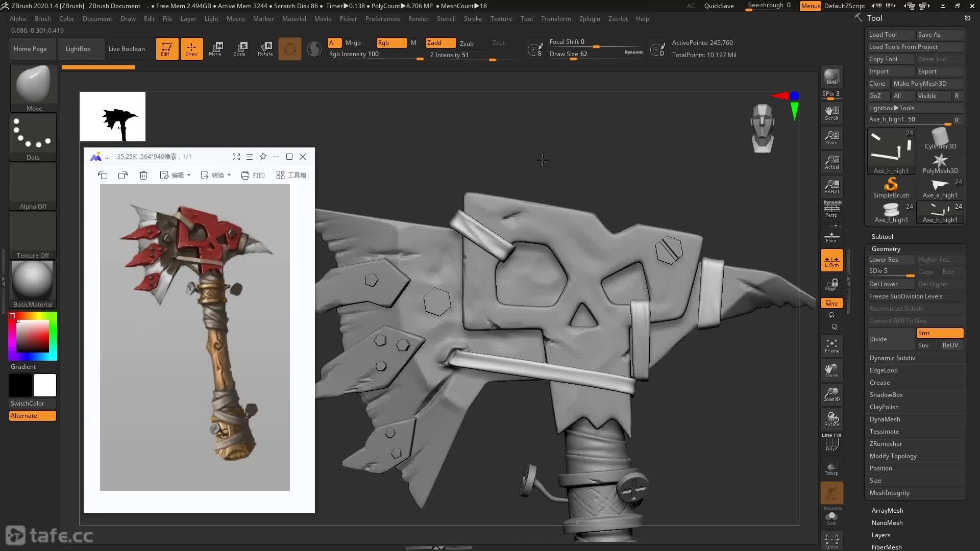Click the Zoom3D navigation icon

point(831,394)
